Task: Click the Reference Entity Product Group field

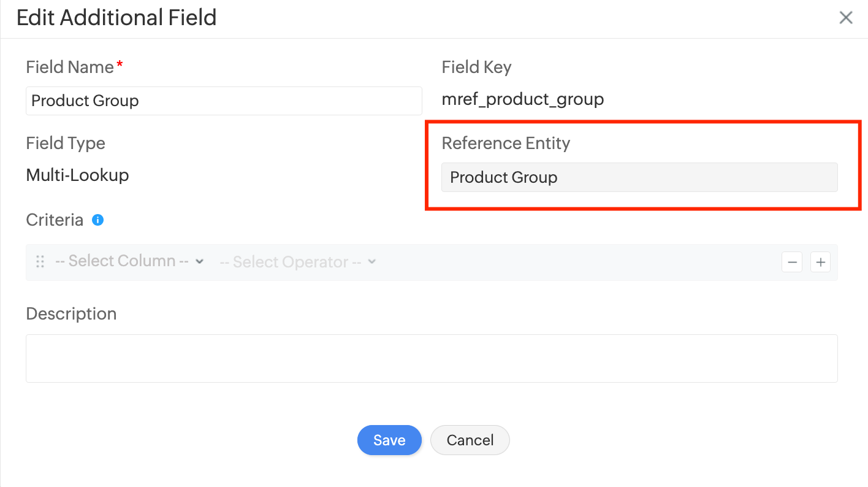Action: coord(639,177)
